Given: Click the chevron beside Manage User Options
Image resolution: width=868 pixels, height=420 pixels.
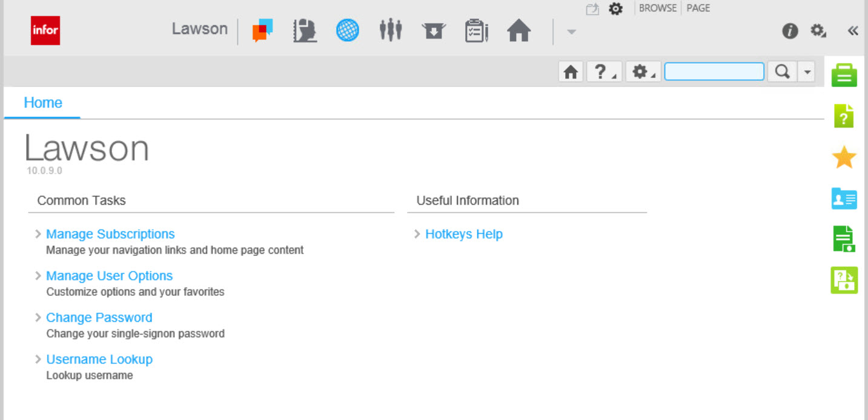Looking at the screenshot, I should [x=38, y=275].
